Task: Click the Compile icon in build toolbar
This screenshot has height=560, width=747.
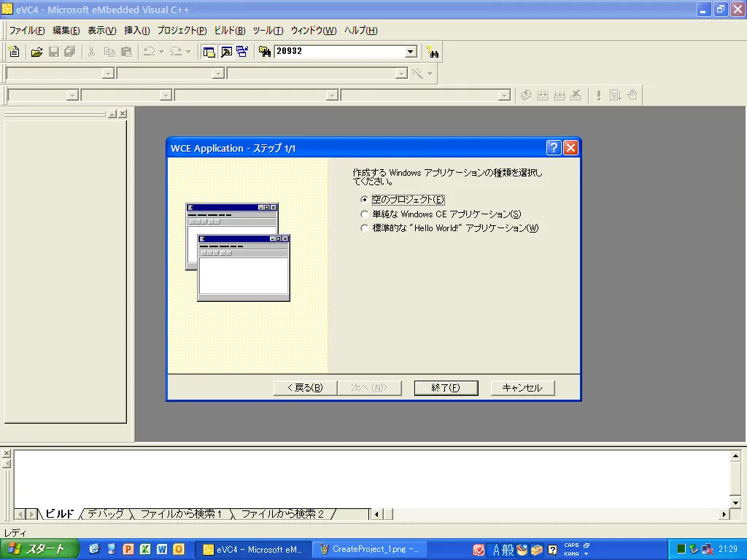Action: tap(526, 96)
